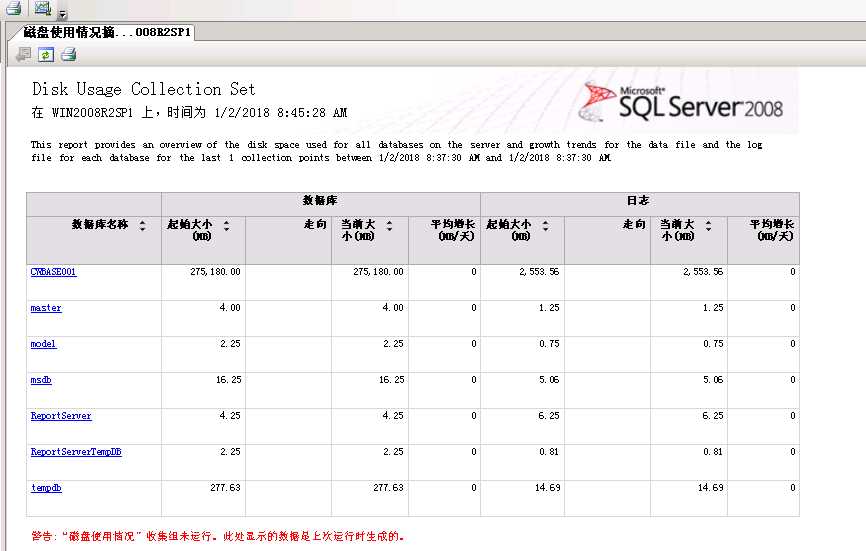Click master log start size 1.25
The height and width of the screenshot is (551, 866).
click(549, 308)
